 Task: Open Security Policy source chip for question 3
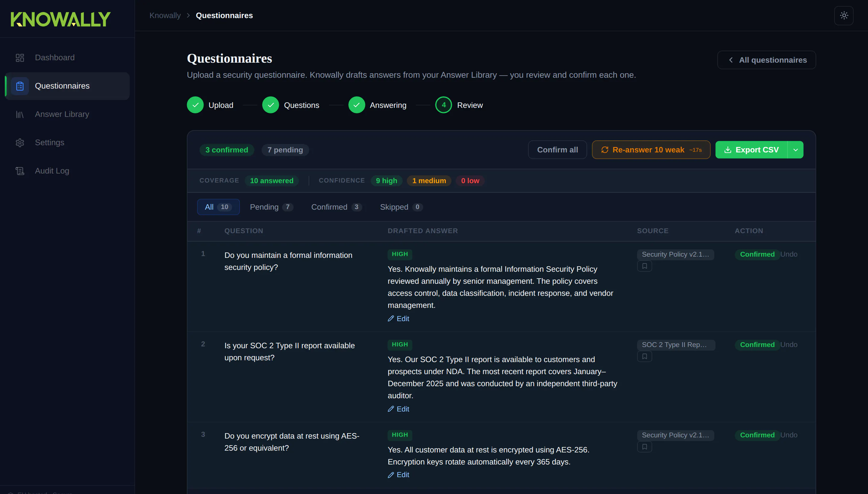tap(675, 435)
